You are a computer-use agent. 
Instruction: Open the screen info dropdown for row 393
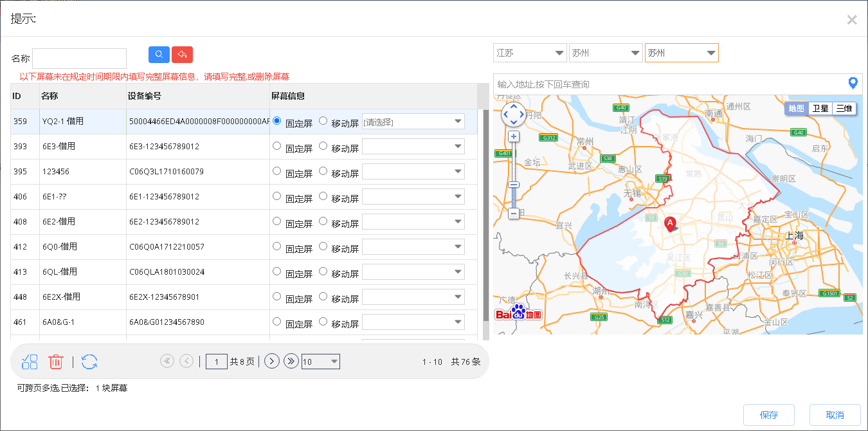click(x=413, y=147)
